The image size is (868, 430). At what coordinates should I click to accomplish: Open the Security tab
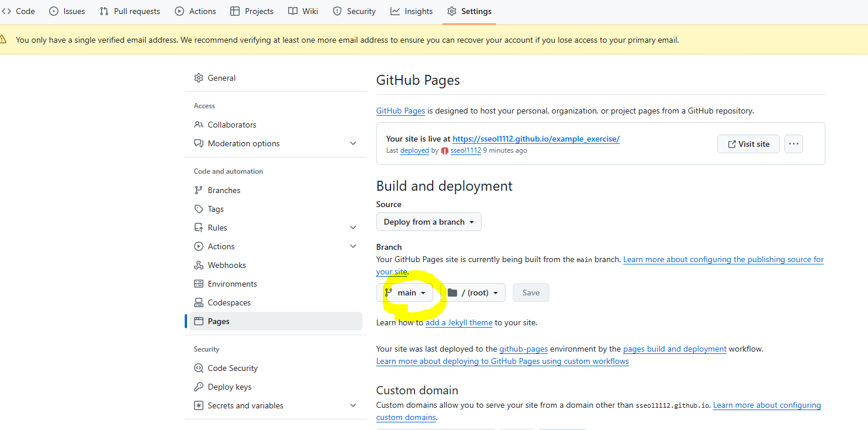click(x=354, y=11)
